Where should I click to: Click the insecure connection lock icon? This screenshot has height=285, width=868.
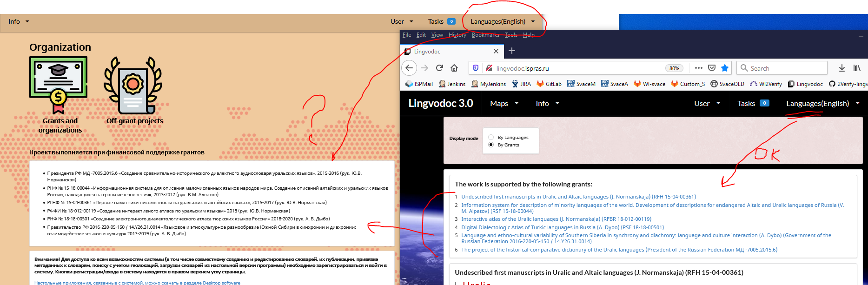click(x=489, y=68)
